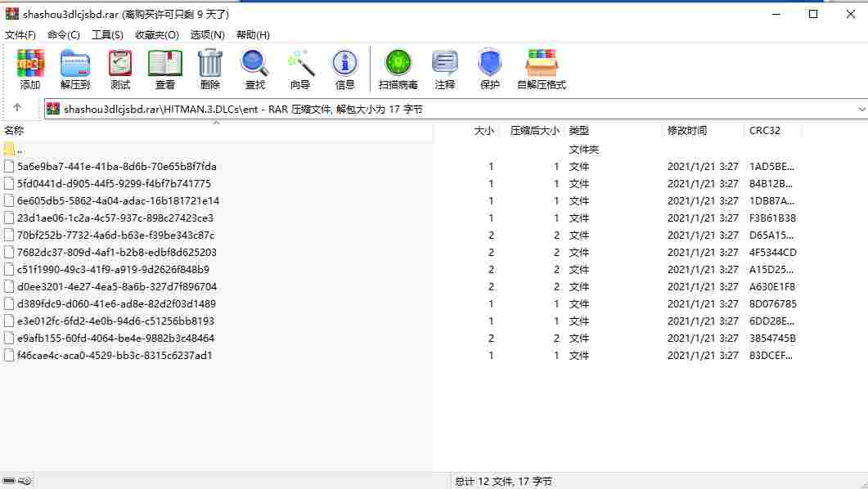Open the Commands (命令) menu
868x489 pixels.
click(x=64, y=35)
